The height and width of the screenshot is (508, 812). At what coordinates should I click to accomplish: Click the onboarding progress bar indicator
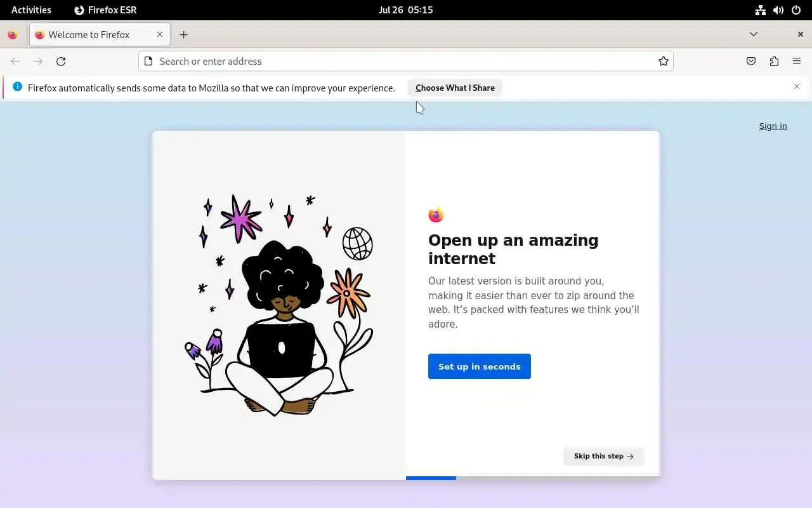pyautogui.click(x=533, y=478)
